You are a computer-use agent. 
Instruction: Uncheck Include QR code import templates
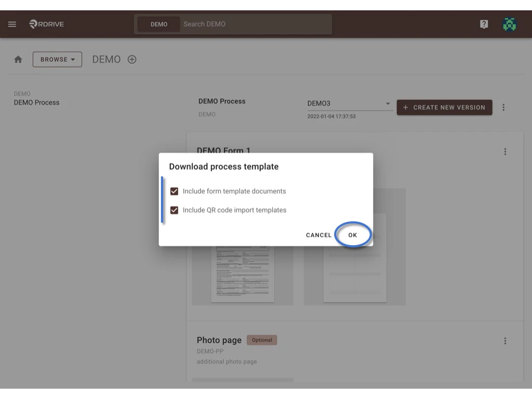[x=174, y=210]
